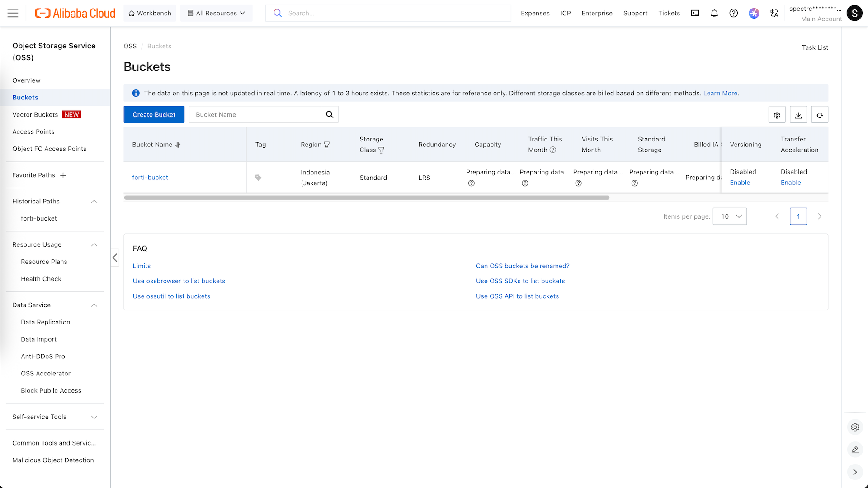Open the hamburger navigation menu
868x488 pixels.
pyautogui.click(x=13, y=13)
